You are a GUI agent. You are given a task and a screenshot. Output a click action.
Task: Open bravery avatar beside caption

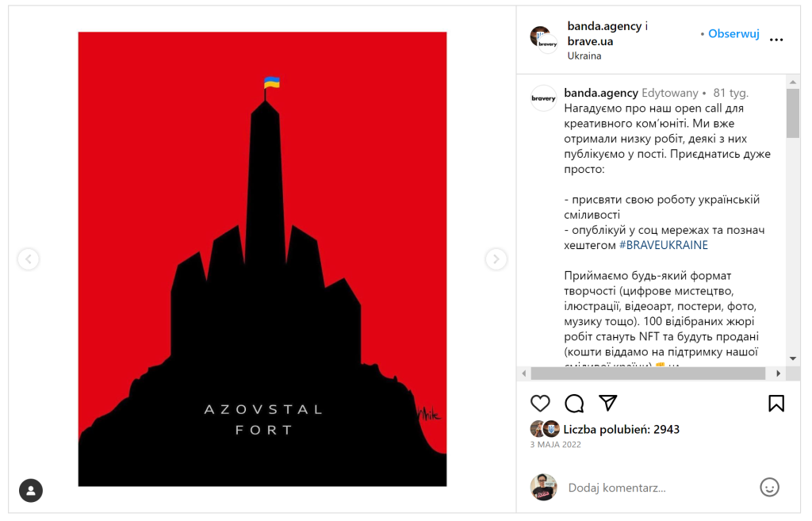(x=543, y=98)
